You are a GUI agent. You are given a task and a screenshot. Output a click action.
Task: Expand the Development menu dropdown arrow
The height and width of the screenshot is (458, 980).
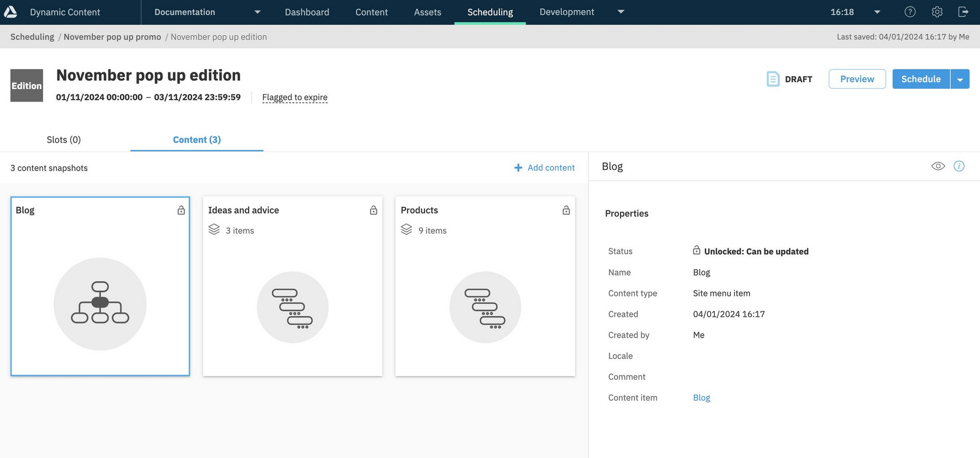[x=620, y=12]
